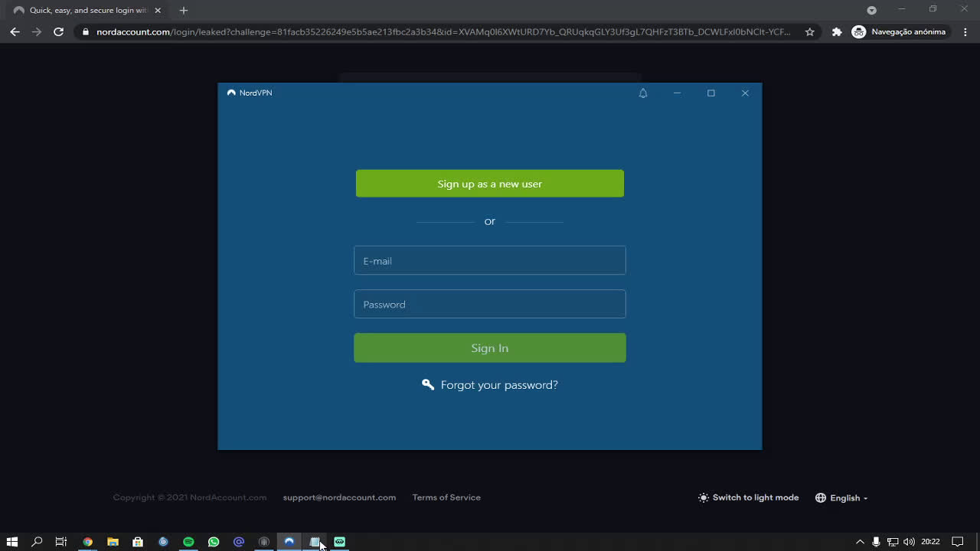The image size is (980, 551).
Task: Open Task View on the taskbar
Action: (x=61, y=542)
